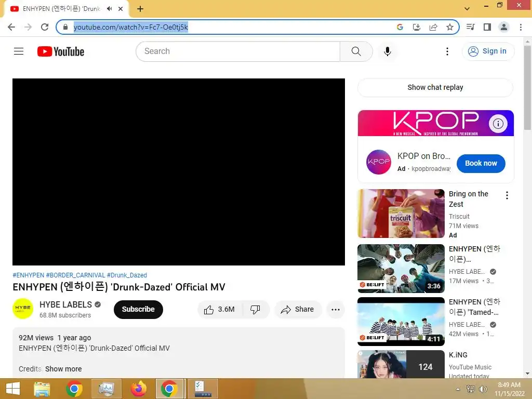Play the recommended video lasting 3:36
The height and width of the screenshot is (399, 532).
[x=401, y=269]
